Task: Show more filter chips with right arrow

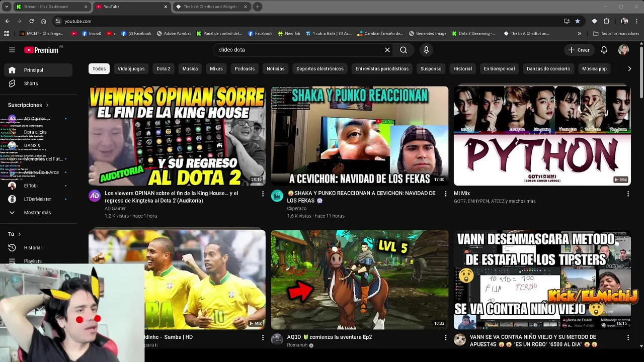Action: 629,69
